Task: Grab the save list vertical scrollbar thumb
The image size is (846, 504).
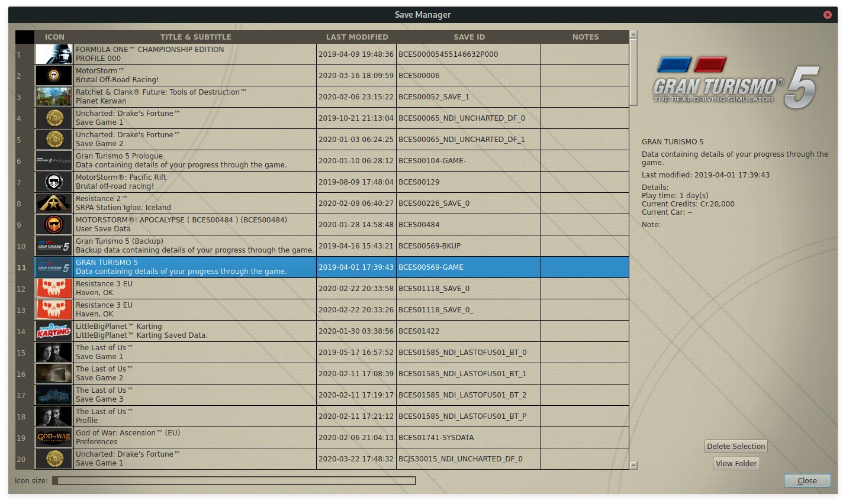Action: tap(633, 72)
